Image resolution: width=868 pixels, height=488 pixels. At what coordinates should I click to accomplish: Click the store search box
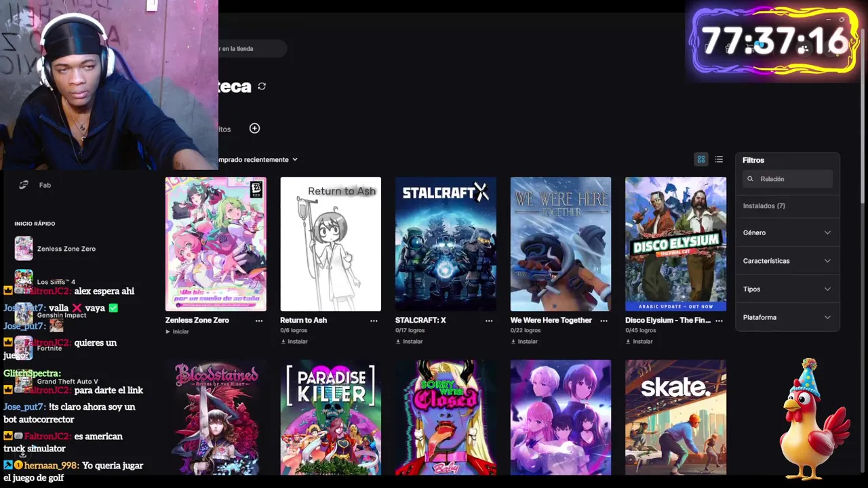click(x=252, y=49)
